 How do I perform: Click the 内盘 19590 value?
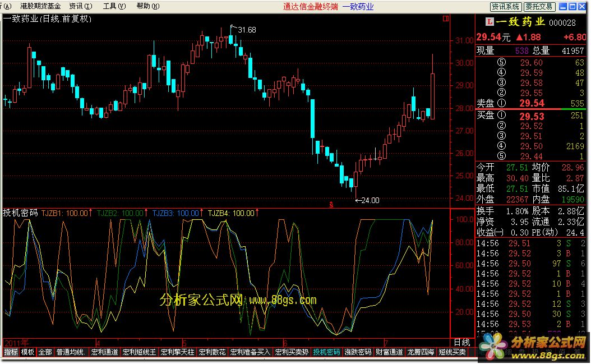coord(573,199)
